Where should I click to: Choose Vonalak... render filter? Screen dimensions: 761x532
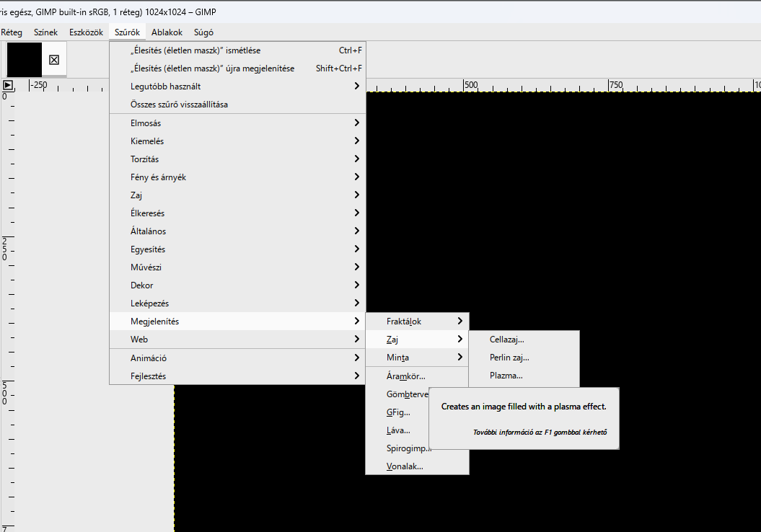pyautogui.click(x=417, y=466)
